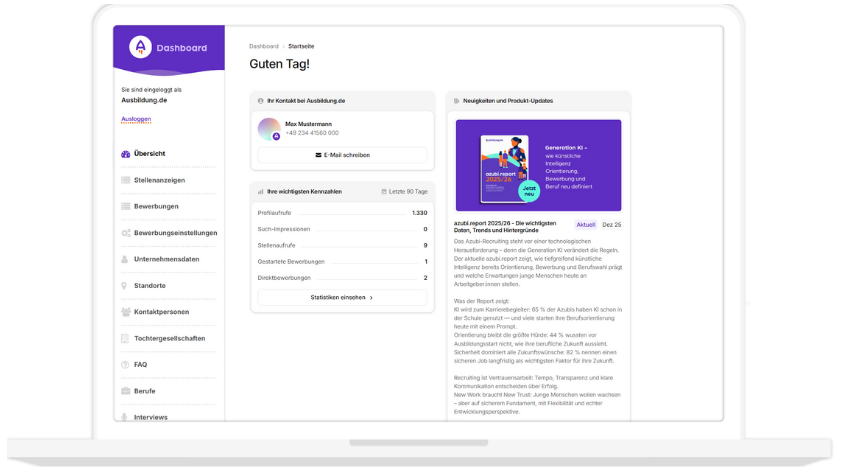The height and width of the screenshot is (472, 854).
Task: Click the Ausloggen link
Action: tap(136, 119)
